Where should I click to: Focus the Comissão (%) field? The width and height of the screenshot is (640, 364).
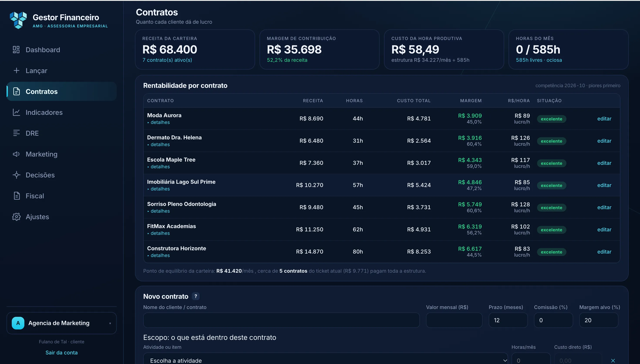point(553,320)
